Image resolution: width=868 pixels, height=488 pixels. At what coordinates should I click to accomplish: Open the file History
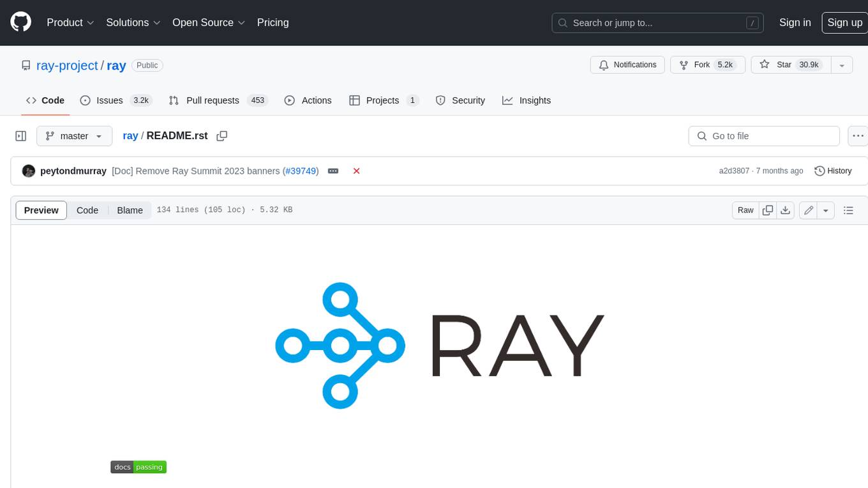[834, 171]
